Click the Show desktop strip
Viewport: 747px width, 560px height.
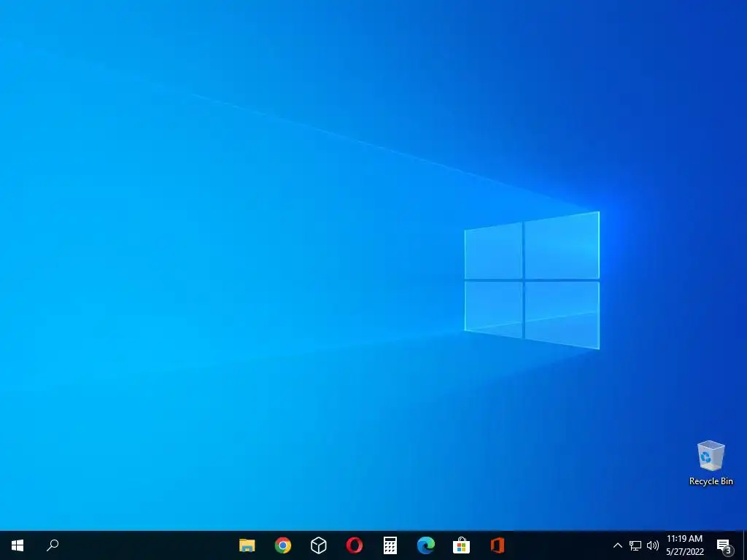[x=745, y=545]
